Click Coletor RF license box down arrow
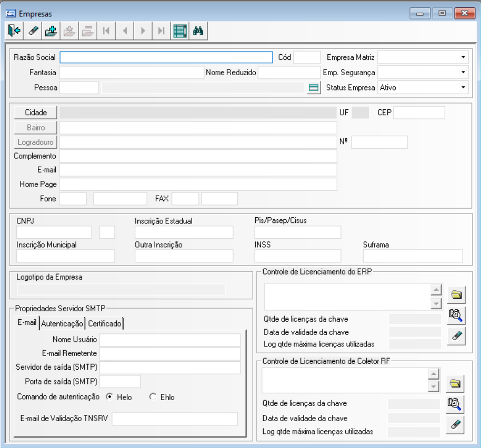The image size is (481, 448). click(x=434, y=386)
